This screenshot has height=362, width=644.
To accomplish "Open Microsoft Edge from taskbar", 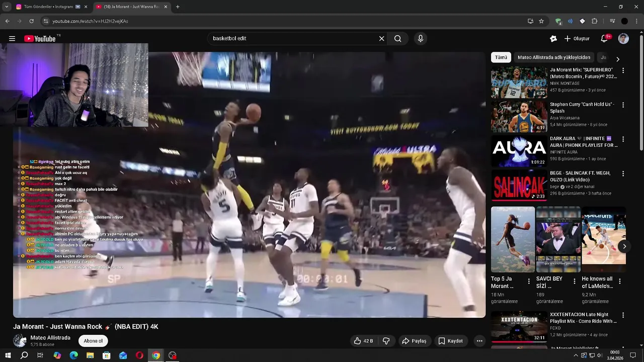I will pos(74,355).
